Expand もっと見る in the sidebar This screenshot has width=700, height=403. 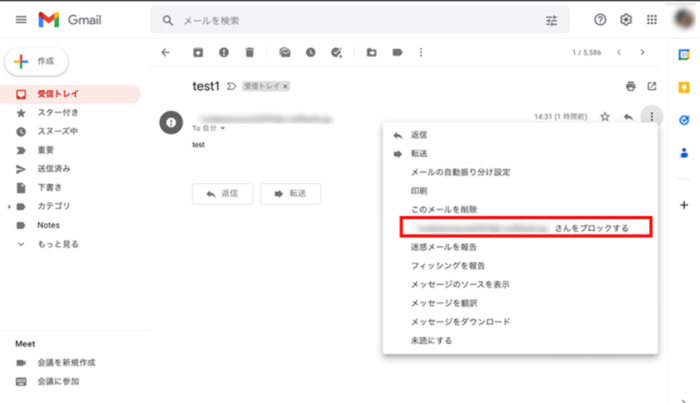click(21, 244)
